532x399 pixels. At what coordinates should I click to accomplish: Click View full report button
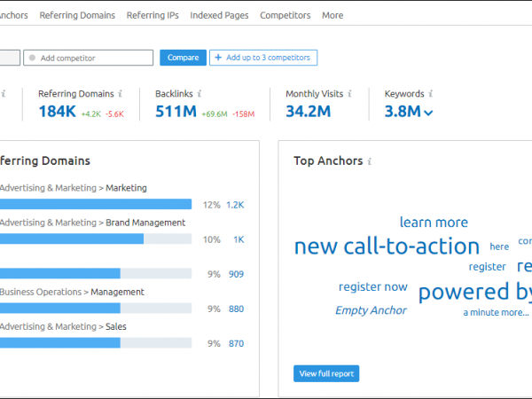coord(325,373)
